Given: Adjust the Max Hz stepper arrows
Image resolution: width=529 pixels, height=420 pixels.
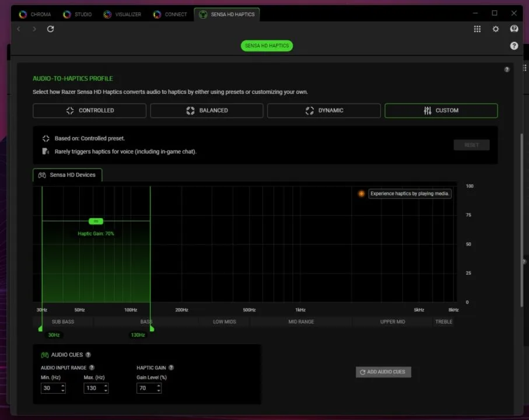Looking at the screenshot, I should 105,388.
